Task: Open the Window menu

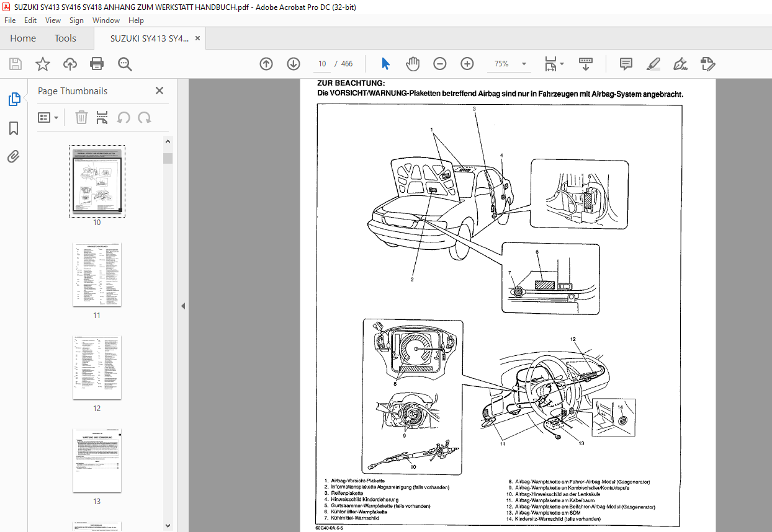Action: [x=106, y=20]
